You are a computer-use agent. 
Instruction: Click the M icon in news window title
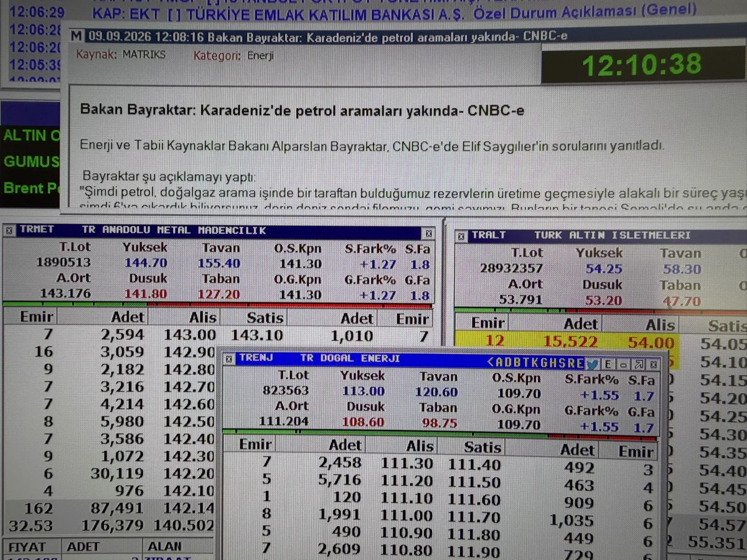[76, 35]
